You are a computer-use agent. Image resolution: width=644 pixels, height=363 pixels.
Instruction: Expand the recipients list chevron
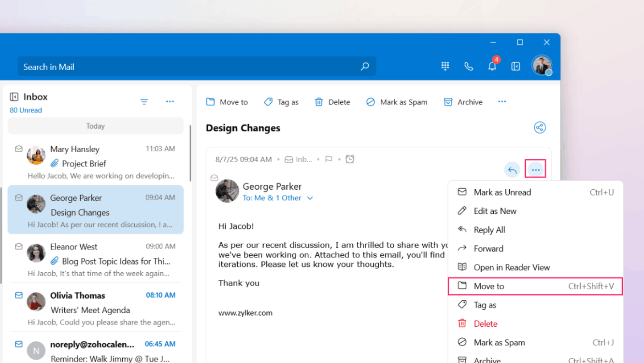[x=310, y=198]
